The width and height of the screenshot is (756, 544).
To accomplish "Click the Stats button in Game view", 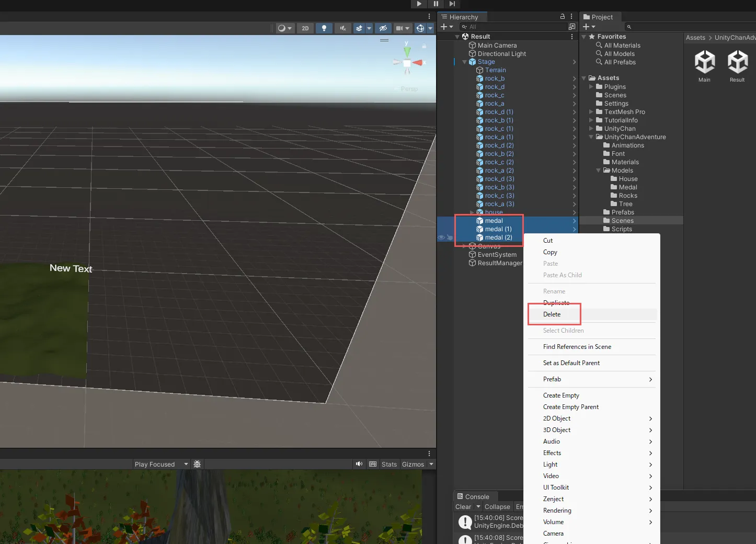I will pyautogui.click(x=389, y=464).
